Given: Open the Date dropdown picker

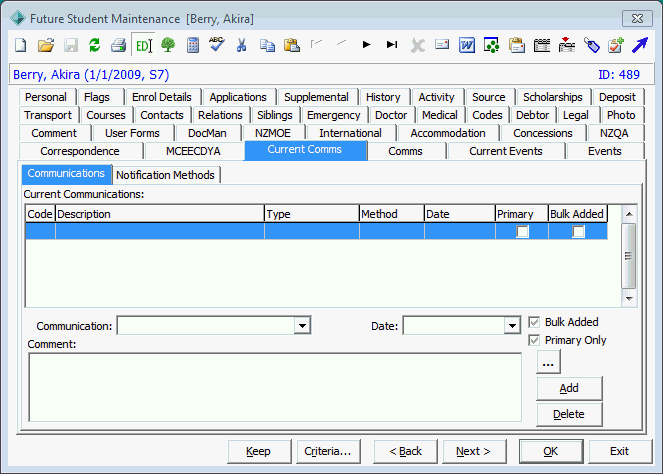Looking at the screenshot, I should [x=512, y=326].
